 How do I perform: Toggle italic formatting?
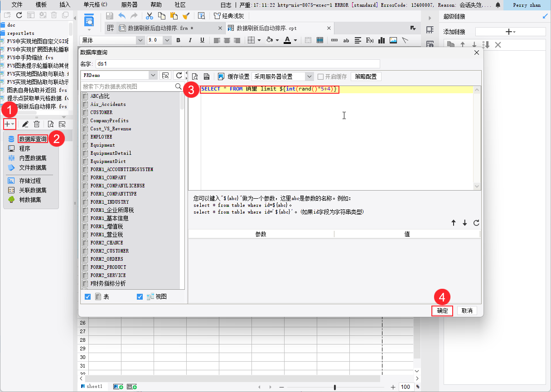tap(190, 40)
